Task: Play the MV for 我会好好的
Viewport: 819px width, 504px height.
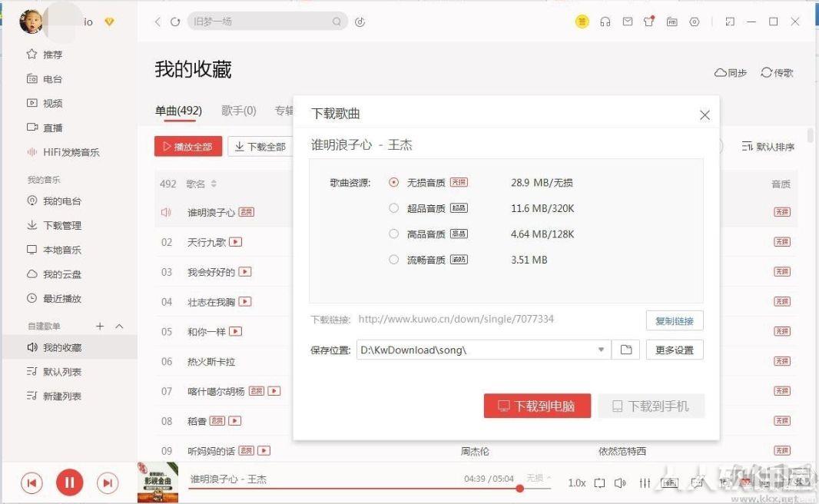Action: tap(245, 271)
